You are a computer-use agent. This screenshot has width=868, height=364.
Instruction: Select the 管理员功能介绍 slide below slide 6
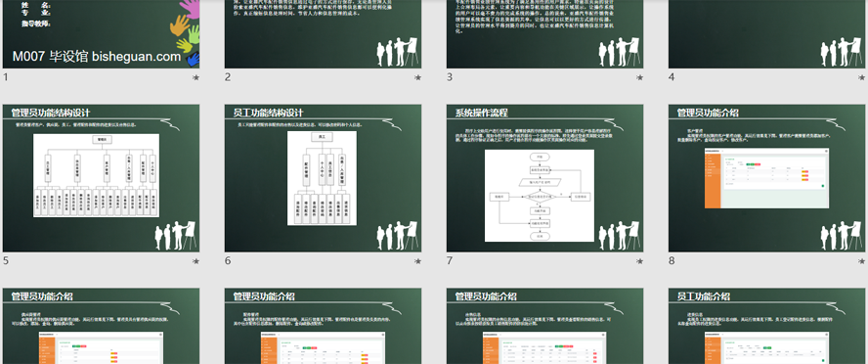(x=324, y=326)
